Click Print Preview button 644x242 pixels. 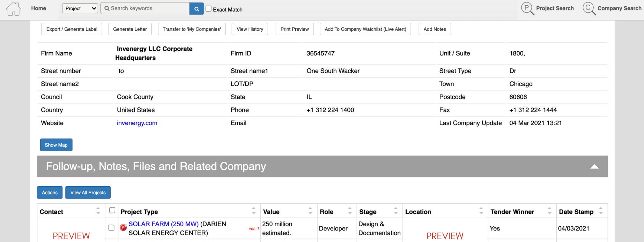[295, 29]
